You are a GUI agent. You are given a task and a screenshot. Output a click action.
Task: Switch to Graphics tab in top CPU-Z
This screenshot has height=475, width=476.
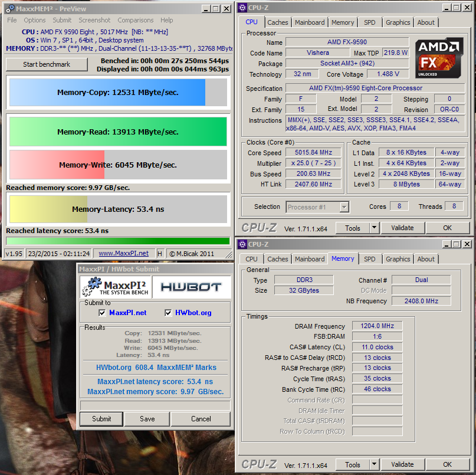(398, 22)
